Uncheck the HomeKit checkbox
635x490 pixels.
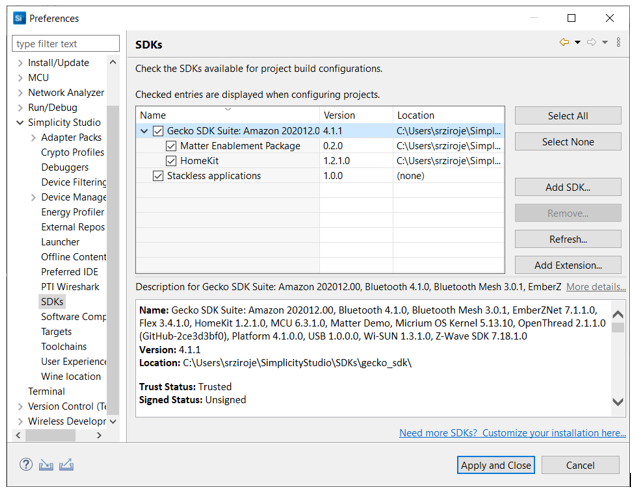[171, 161]
